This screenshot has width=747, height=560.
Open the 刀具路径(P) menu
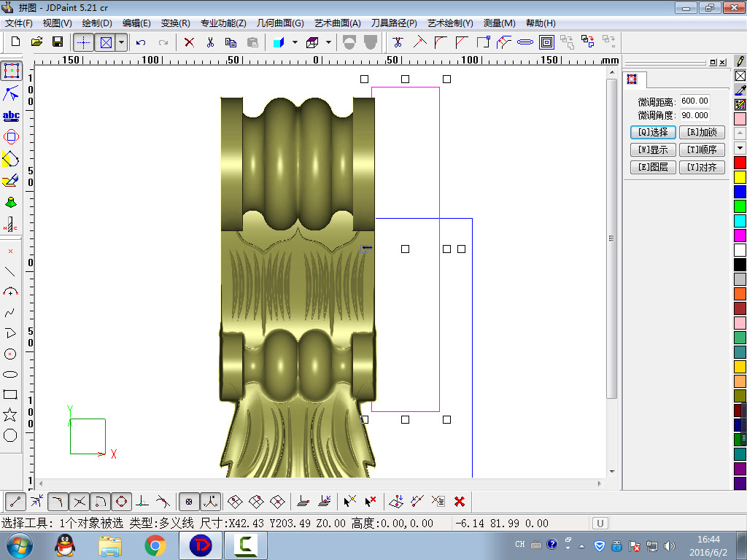coord(393,23)
